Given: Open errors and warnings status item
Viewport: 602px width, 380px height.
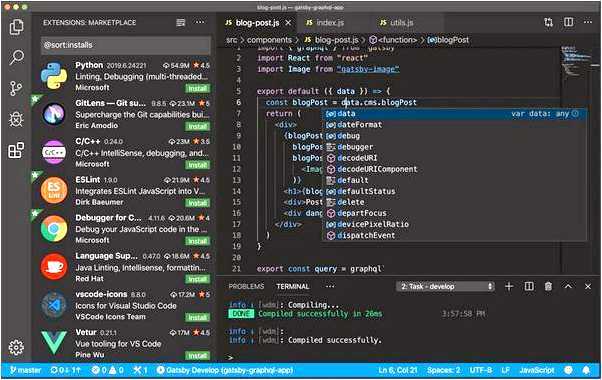Looking at the screenshot, I should 108,370.
